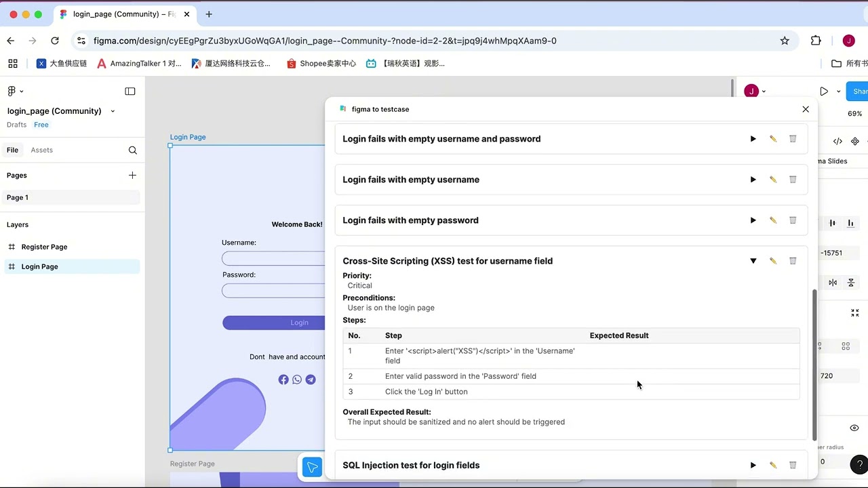Delete the 'Login fails with empty username' testcase

point(793,180)
